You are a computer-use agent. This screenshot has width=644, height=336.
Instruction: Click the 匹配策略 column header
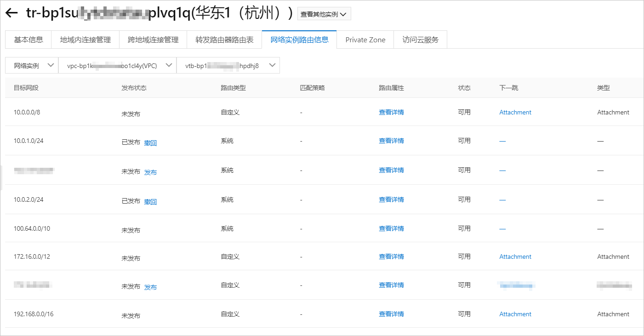[x=312, y=88]
